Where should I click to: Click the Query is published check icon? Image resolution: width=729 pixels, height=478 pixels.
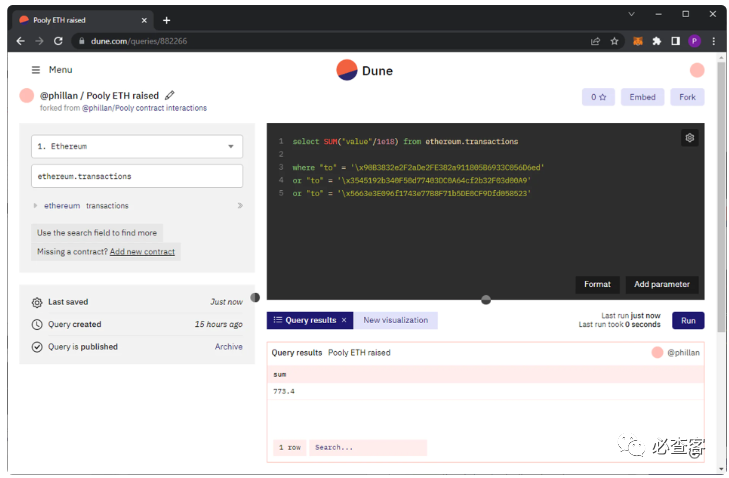[37, 347]
